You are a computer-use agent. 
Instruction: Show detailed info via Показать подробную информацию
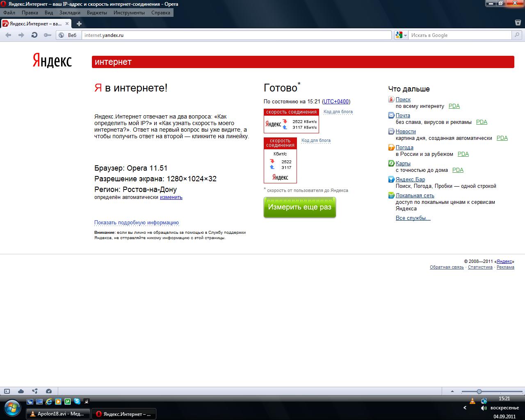click(x=137, y=223)
